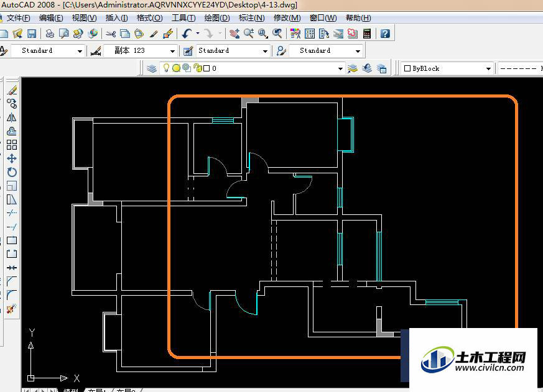Click the Plot printer icon
543x392 pixels.
tap(50, 34)
